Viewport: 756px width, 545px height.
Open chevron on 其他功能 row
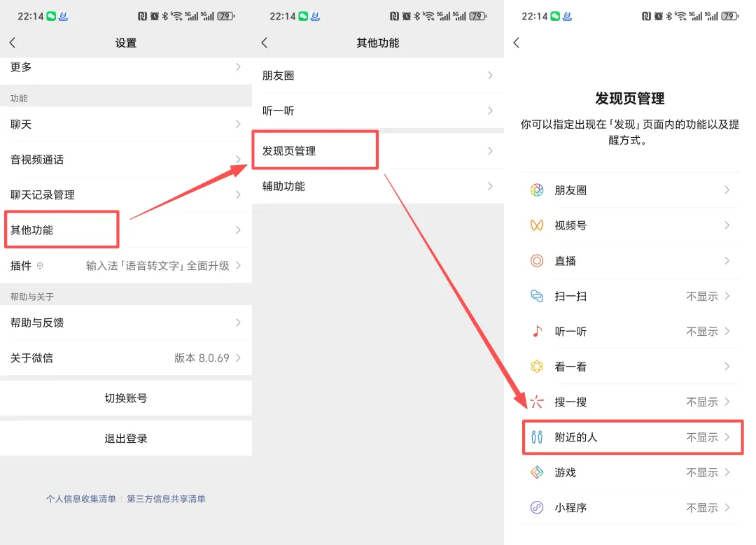pos(238,230)
